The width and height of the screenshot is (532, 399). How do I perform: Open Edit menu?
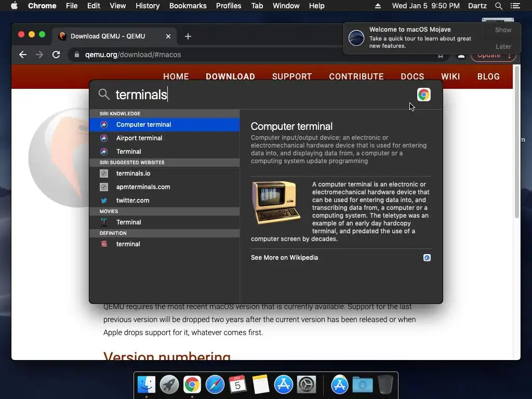(94, 6)
